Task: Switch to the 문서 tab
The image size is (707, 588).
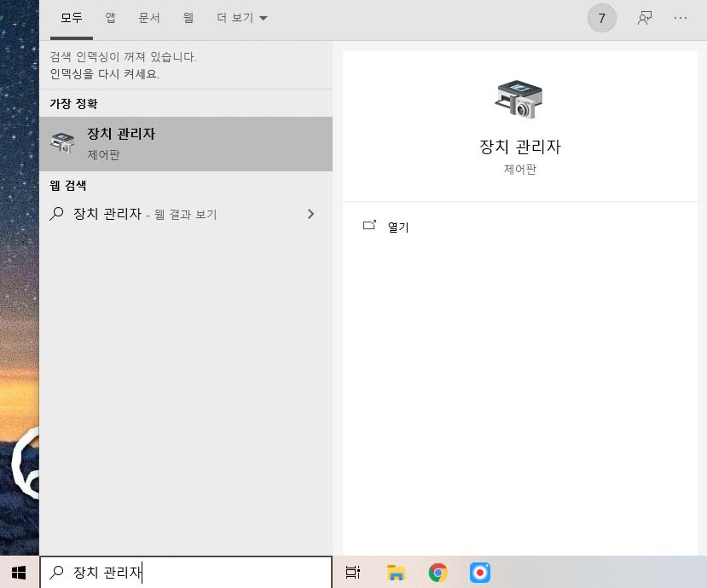Action: click(148, 18)
